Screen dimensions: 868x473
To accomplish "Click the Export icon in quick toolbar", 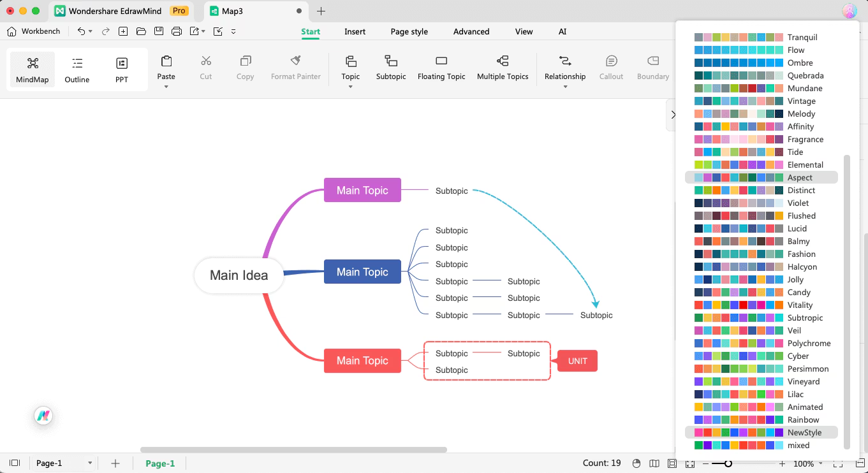I will [x=195, y=31].
